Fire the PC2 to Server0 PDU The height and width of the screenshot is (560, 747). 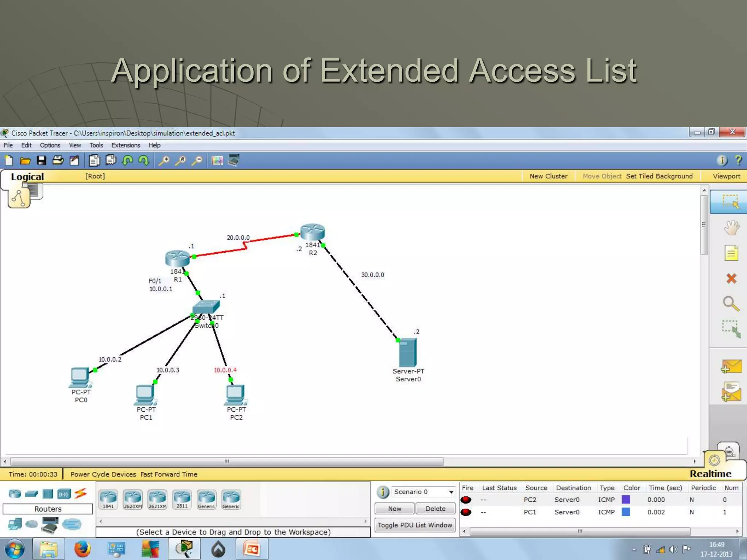coord(466,499)
